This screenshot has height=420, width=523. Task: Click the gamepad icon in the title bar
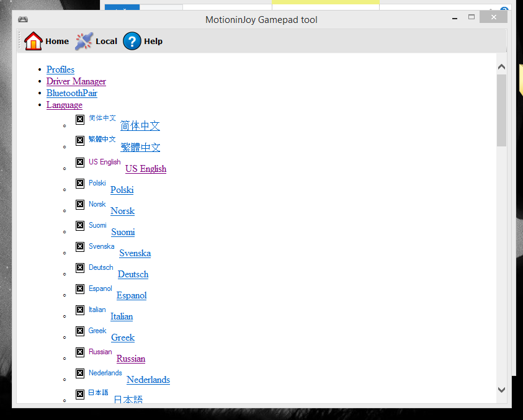(23, 19)
